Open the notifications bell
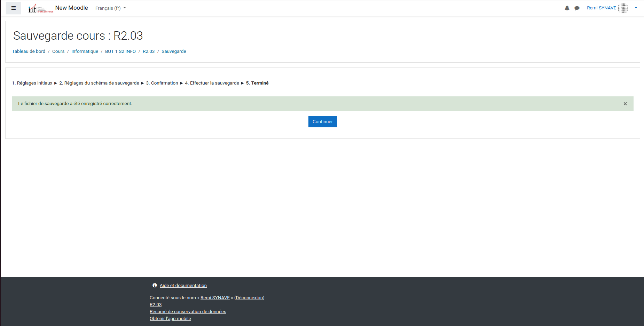The height and width of the screenshot is (326, 644). coord(567,8)
